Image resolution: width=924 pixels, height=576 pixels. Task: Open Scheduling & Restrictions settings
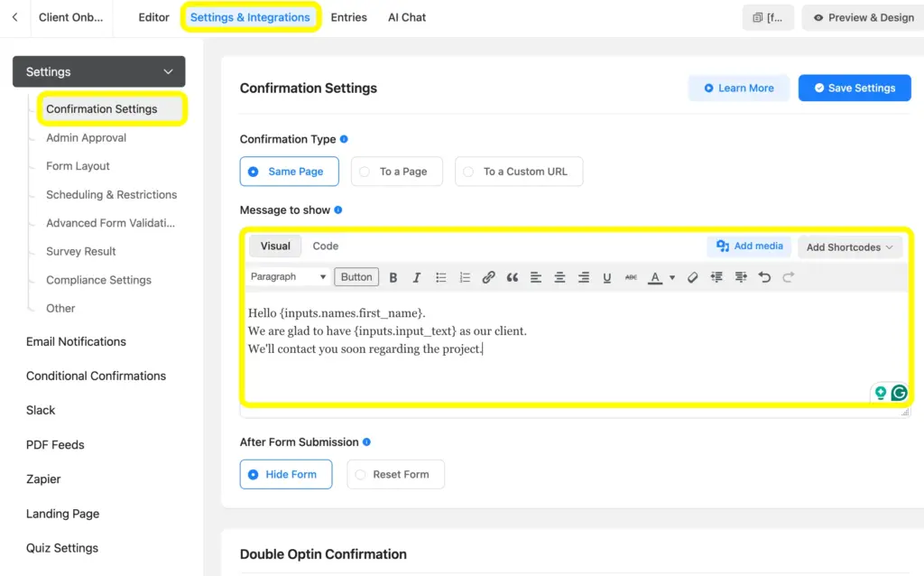point(111,194)
